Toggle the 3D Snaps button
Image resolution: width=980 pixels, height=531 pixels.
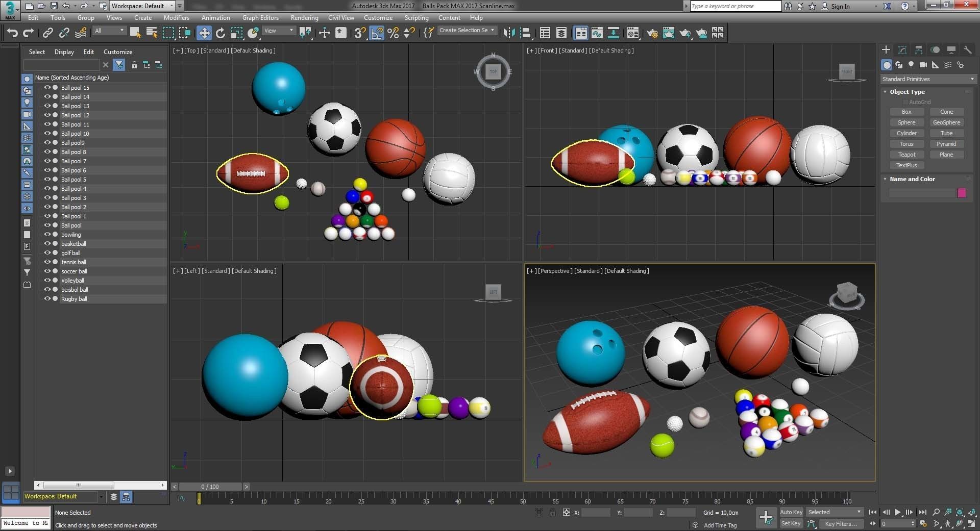[x=360, y=33]
